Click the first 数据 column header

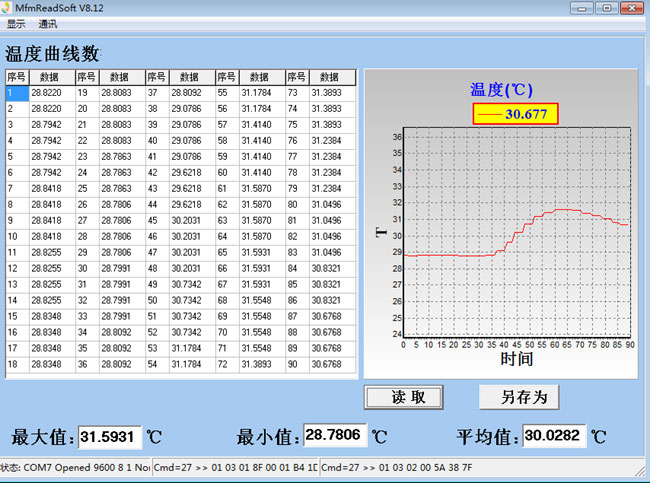coord(50,77)
